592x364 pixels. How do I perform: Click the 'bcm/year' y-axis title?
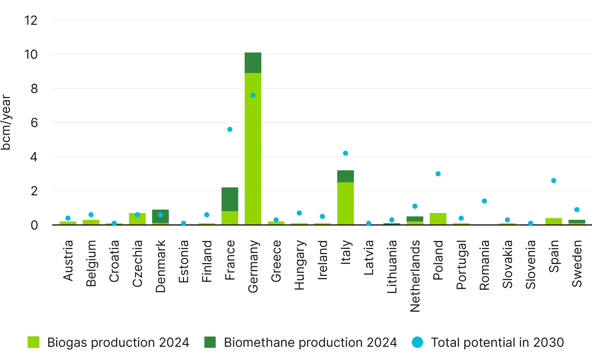pyautogui.click(x=6, y=123)
